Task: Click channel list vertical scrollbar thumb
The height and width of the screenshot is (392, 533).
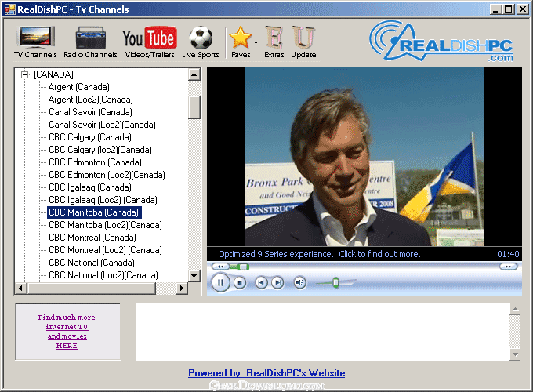Action: 194,107
